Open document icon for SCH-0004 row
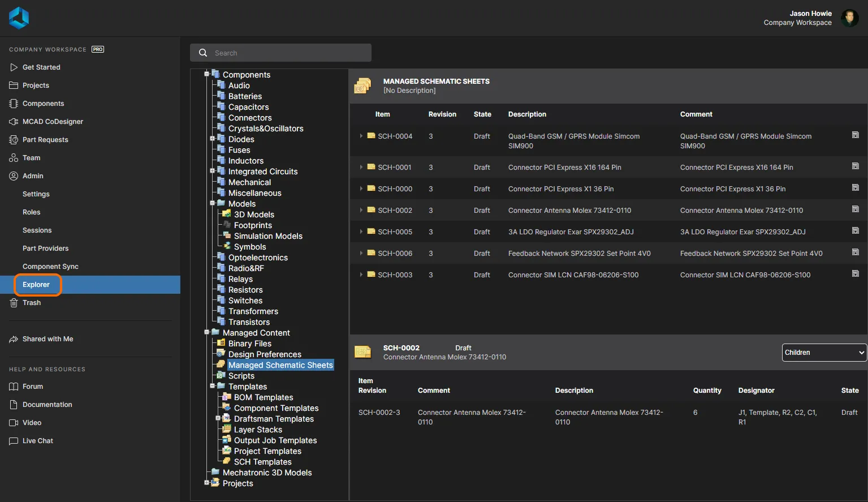This screenshot has width=868, height=502. [x=855, y=135]
